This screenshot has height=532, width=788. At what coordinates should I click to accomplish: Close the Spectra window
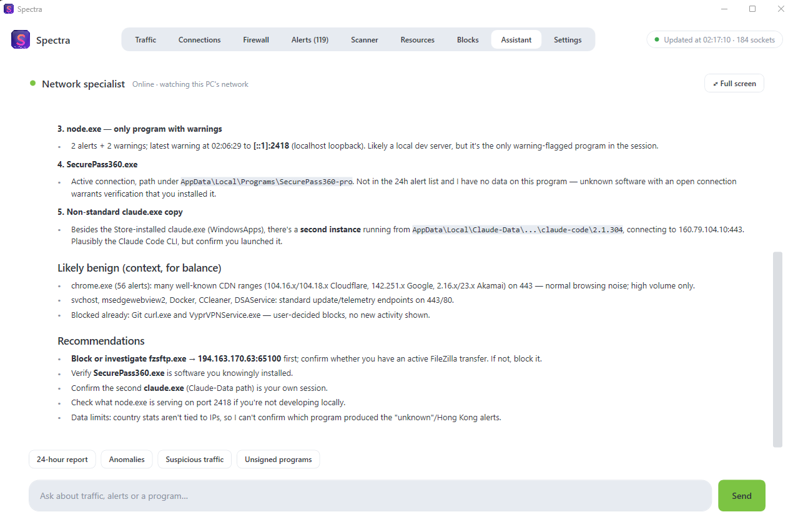click(781, 9)
